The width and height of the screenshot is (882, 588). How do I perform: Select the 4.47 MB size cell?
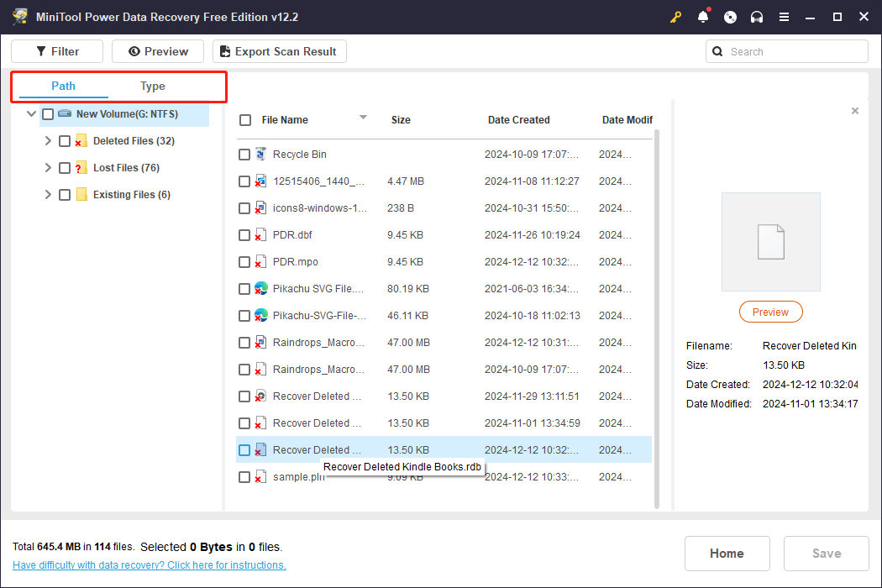coord(406,181)
